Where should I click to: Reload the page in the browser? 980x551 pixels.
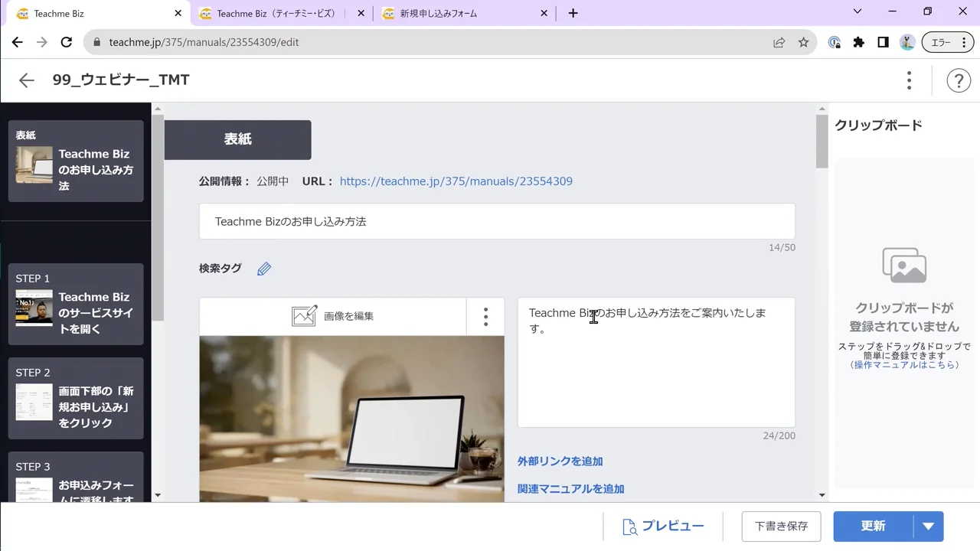point(67,43)
